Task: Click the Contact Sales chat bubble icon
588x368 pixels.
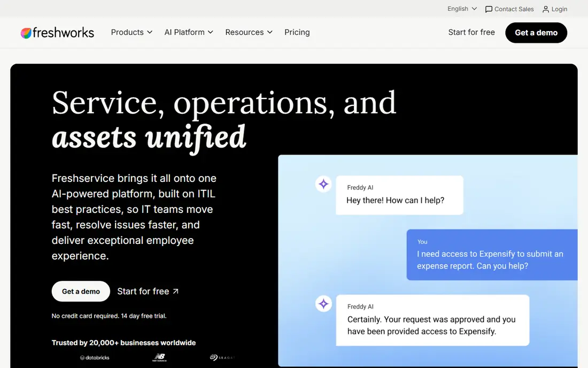Action: 489,10
